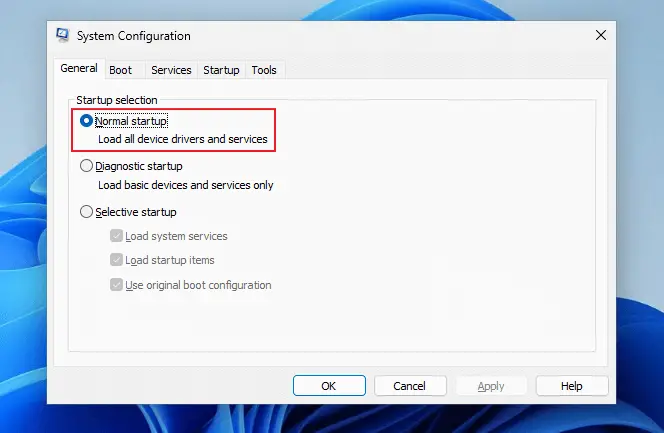The image size is (664, 433).
Task: Toggle Use original boot configuration checkbox
Action: [116, 285]
